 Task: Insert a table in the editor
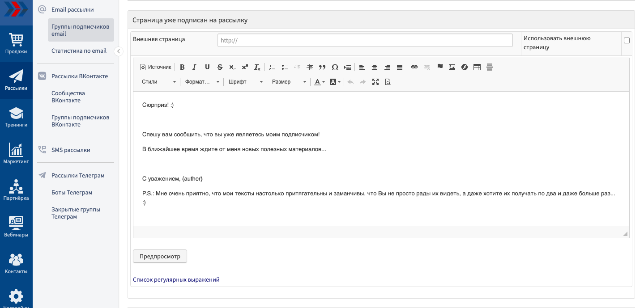pos(477,68)
